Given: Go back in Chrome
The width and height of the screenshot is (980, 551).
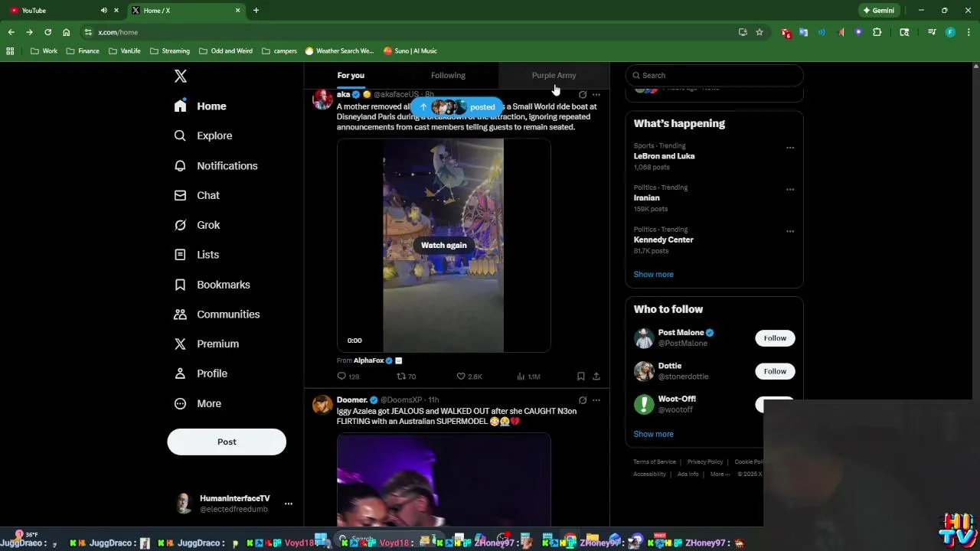Looking at the screenshot, I should pyautogui.click(x=11, y=32).
